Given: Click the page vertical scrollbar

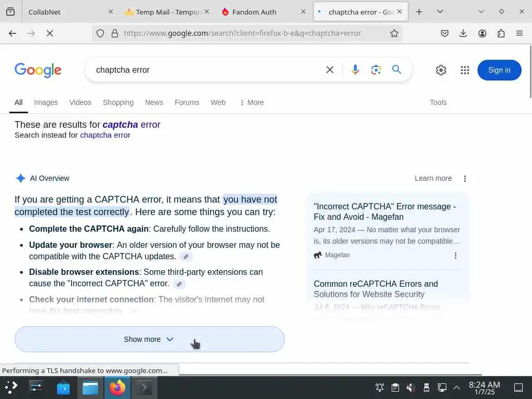Looking at the screenshot, I should point(530,72).
